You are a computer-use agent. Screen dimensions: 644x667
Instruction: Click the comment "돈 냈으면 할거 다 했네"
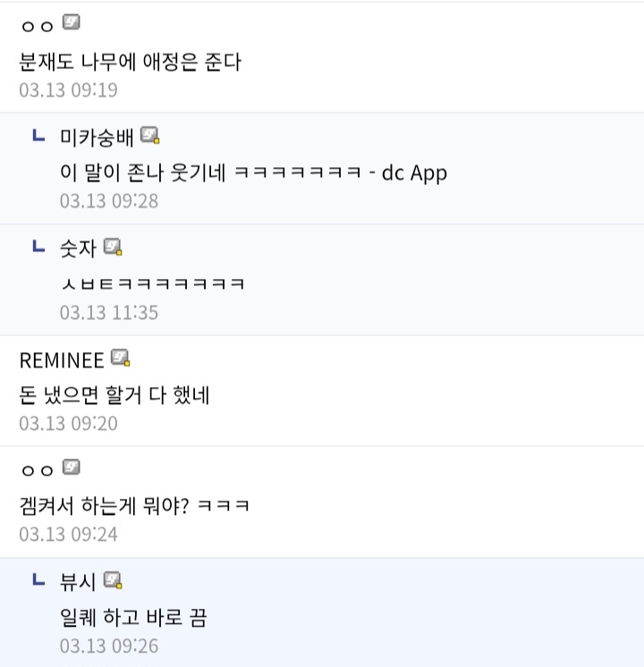click(114, 395)
